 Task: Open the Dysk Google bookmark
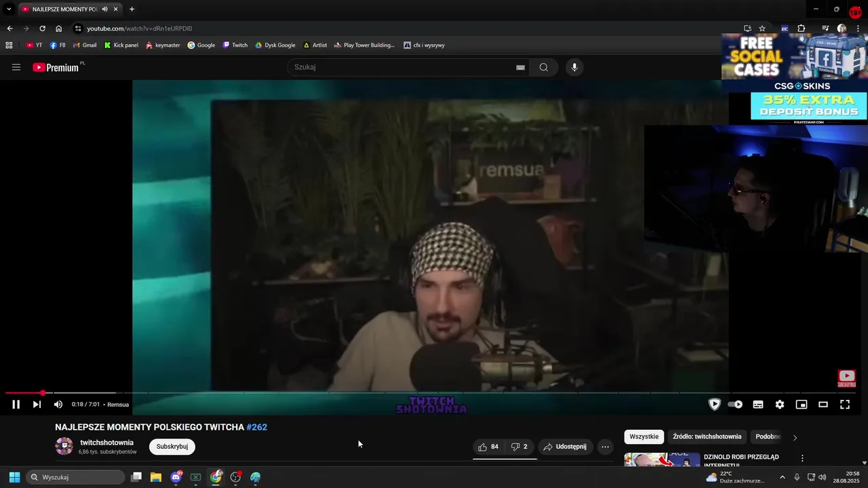point(275,45)
